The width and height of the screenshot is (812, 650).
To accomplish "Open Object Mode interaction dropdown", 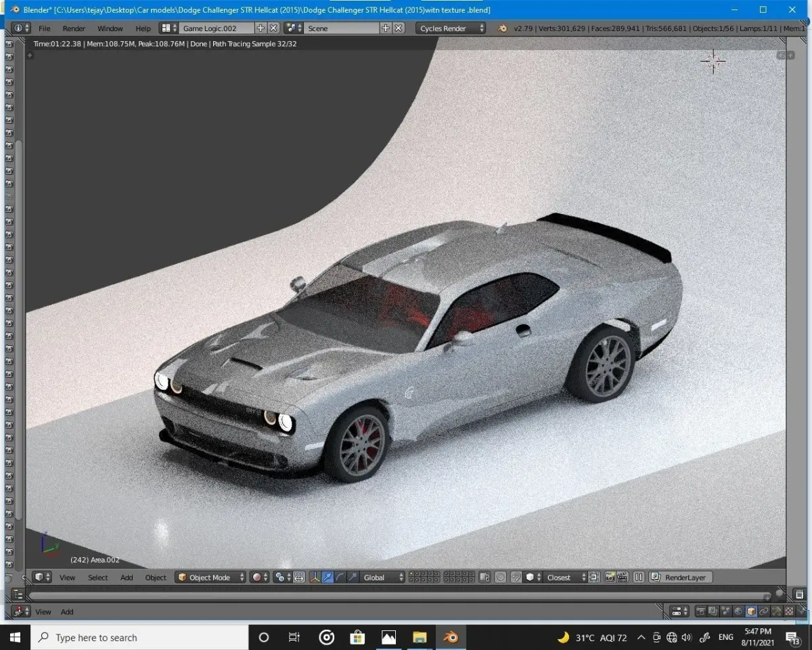I will (x=210, y=578).
